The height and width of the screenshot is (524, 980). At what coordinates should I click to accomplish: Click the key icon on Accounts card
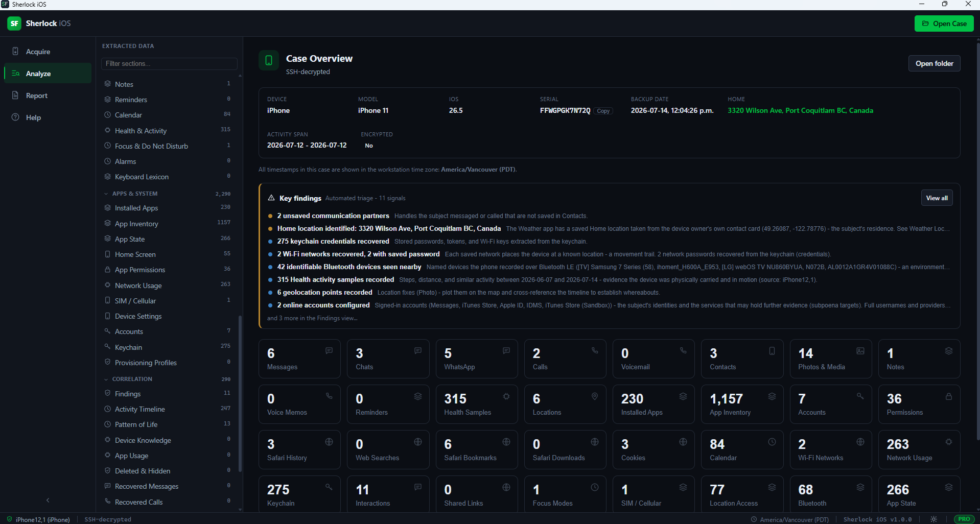[860, 396]
